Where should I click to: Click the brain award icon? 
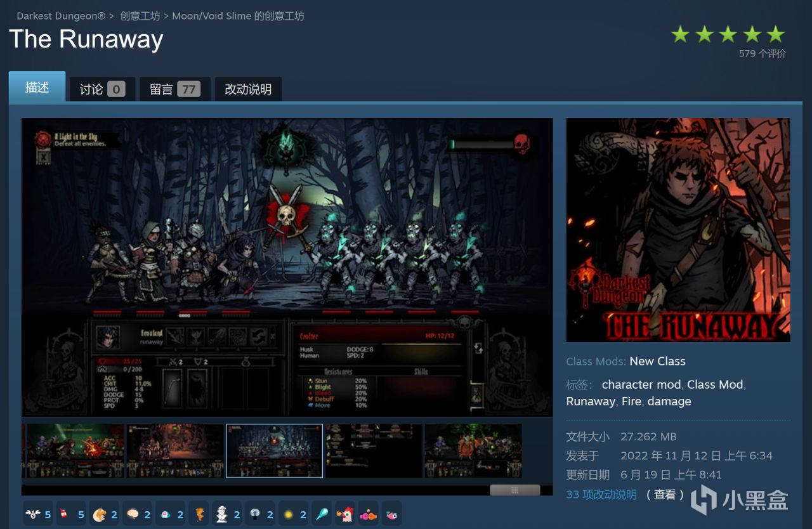(x=132, y=514)
